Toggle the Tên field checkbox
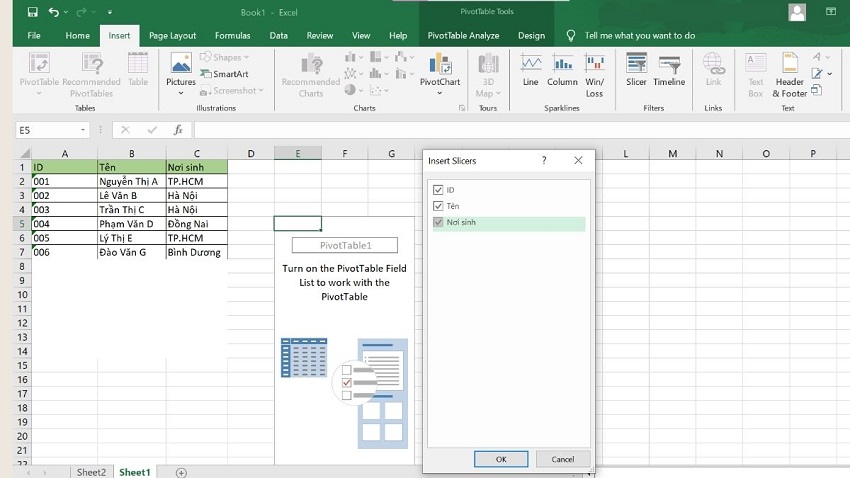 (437, 206)
